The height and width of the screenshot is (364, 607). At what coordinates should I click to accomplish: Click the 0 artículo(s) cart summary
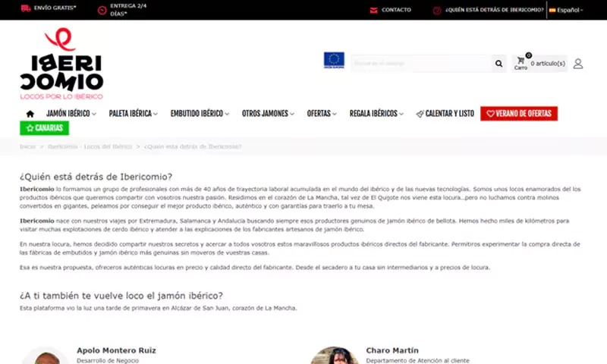[547, 64]
